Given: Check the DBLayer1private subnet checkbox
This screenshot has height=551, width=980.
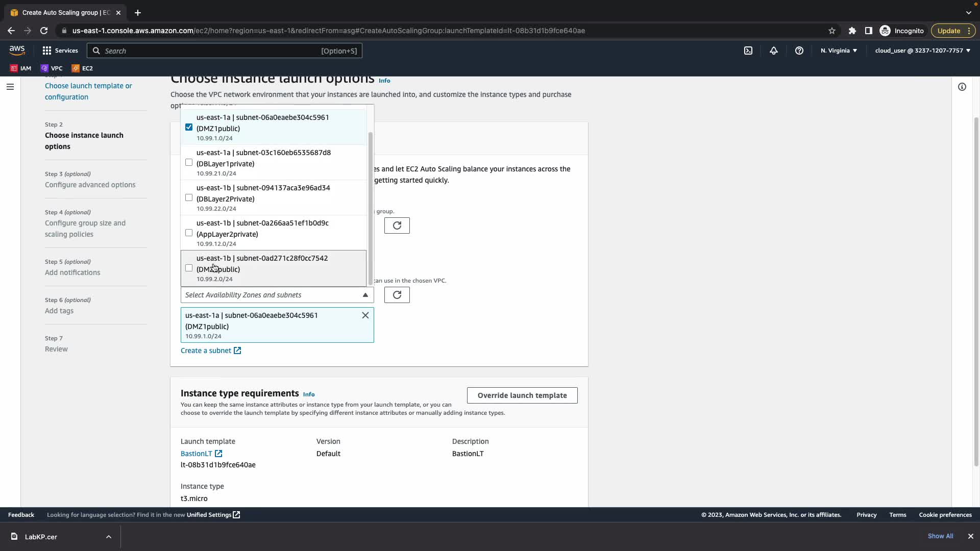Looking at the screenshot, I should (189, 162).
